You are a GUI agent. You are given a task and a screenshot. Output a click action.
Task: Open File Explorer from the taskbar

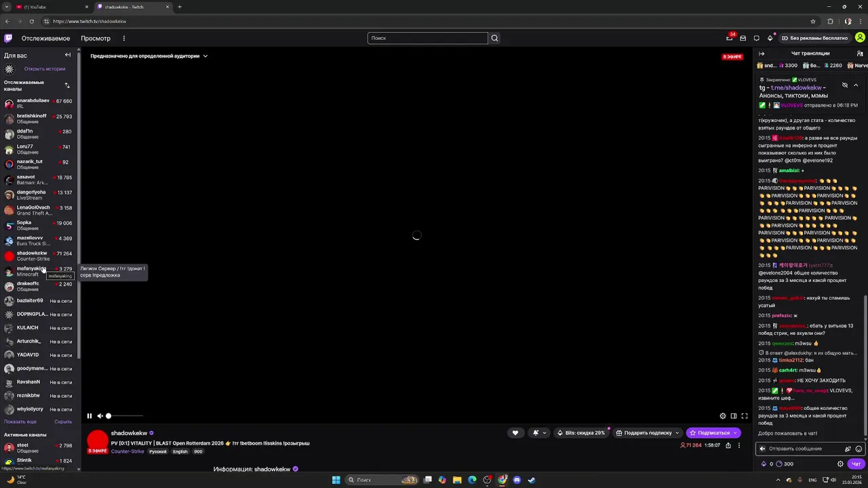coord(457,480)
